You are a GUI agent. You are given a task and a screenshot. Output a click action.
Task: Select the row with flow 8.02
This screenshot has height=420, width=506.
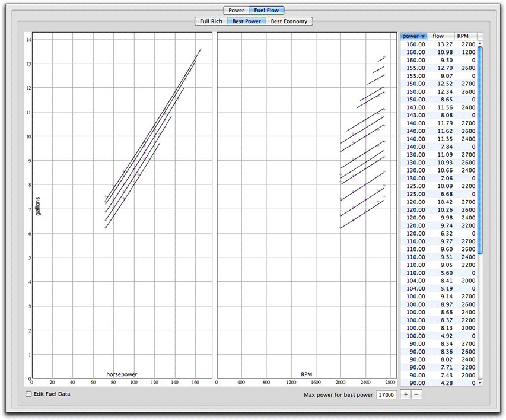click(439, 359)
